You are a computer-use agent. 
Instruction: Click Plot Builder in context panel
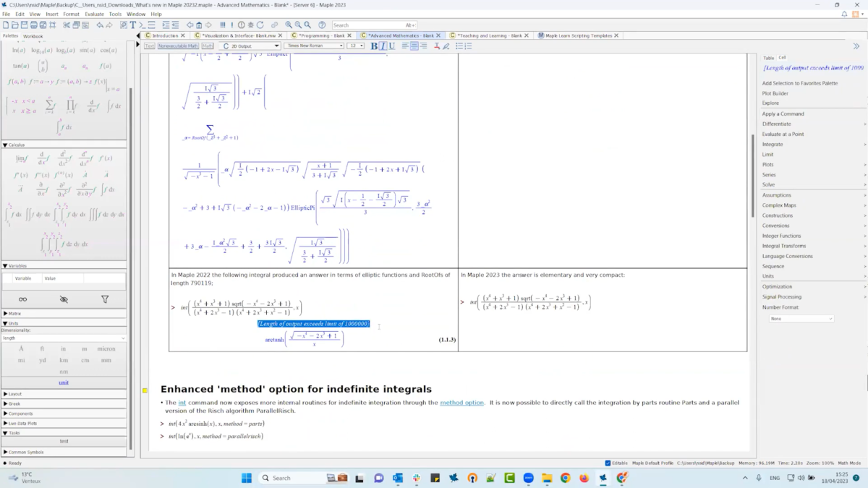775,93
